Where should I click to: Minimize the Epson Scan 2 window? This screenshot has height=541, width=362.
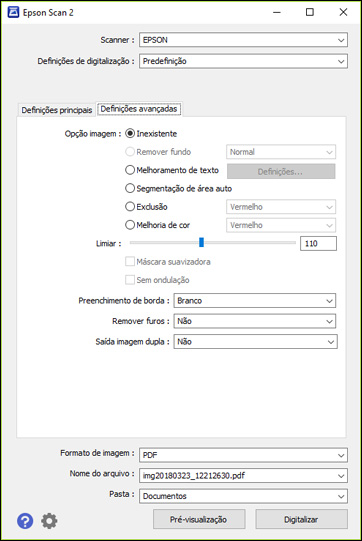point(277,12)
